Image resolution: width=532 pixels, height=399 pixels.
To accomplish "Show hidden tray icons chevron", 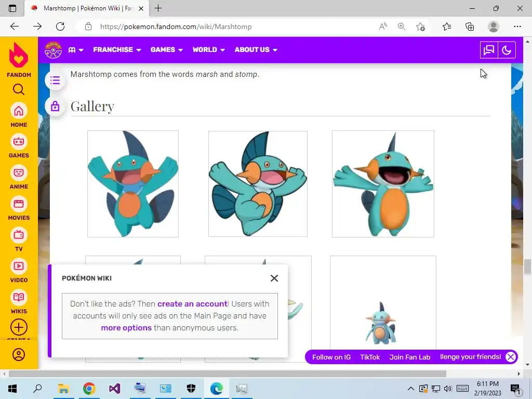I will point(410,389).
